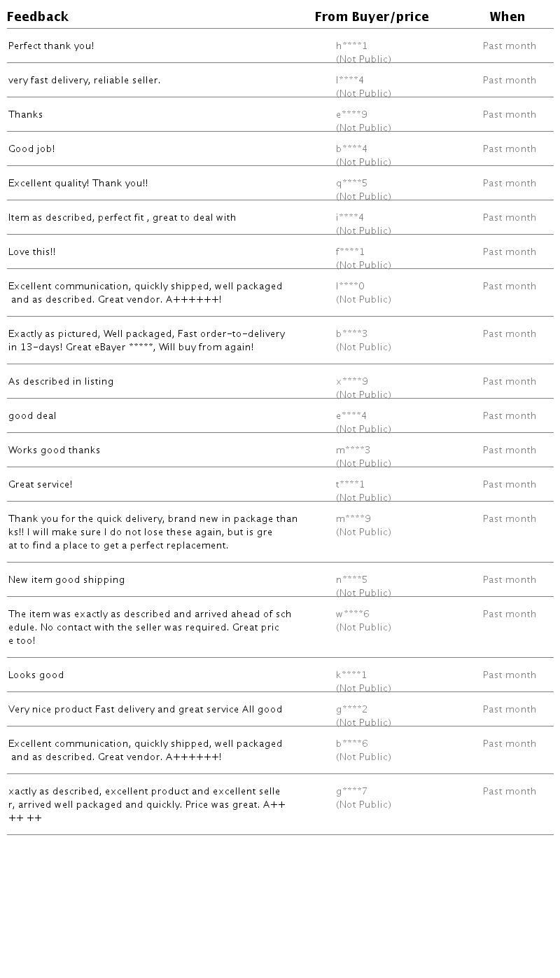Select the "Looks good" feedback text
Image resolution: width=560 pixels, height=978 pixels.
pos(36,675)
